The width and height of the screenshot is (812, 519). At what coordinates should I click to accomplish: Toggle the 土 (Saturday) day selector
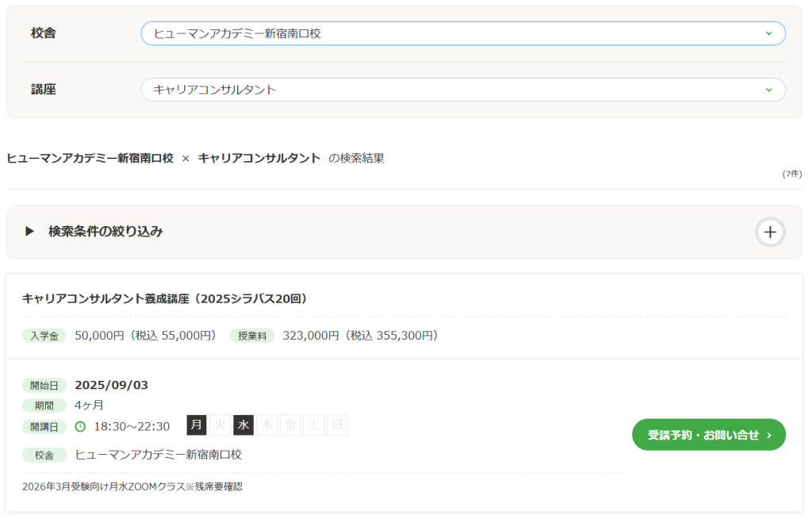[x=313, y=425]
